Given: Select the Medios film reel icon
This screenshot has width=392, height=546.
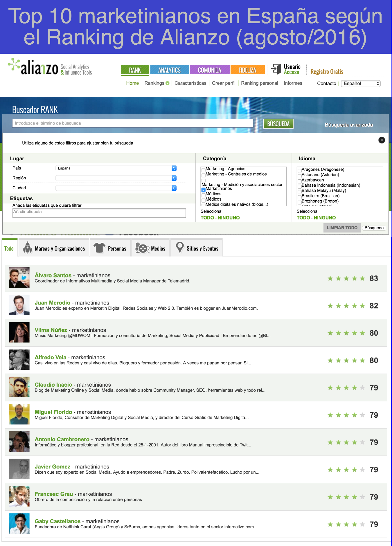Looking at the screenshot, I should (x=142, y=248).
